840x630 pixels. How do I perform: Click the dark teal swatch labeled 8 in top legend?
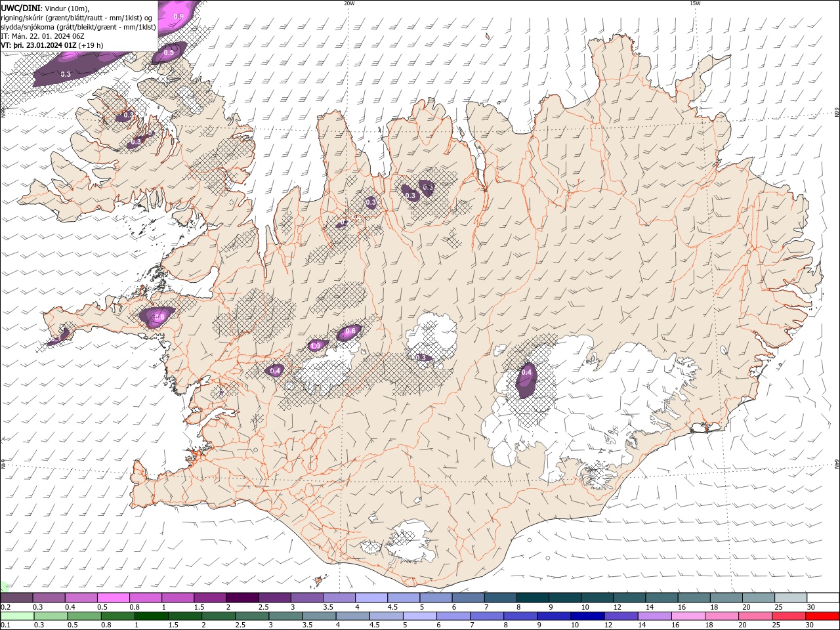[532, 598]
